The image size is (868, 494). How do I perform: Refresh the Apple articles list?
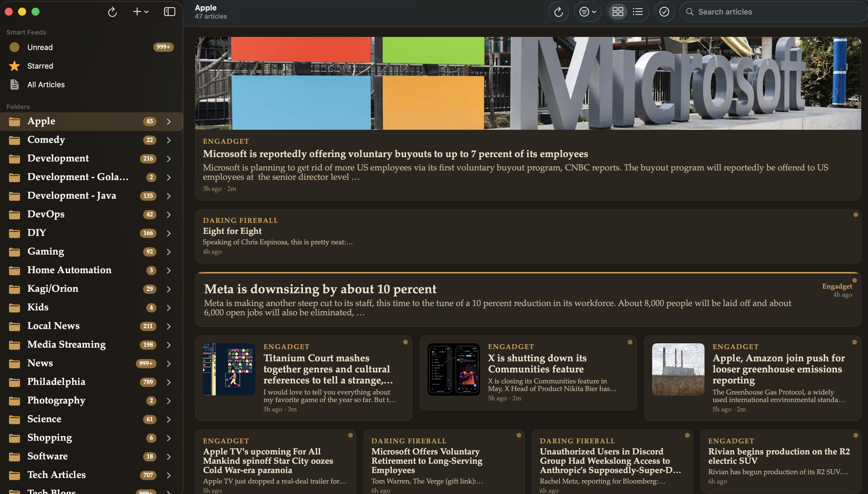coord(558,12)
